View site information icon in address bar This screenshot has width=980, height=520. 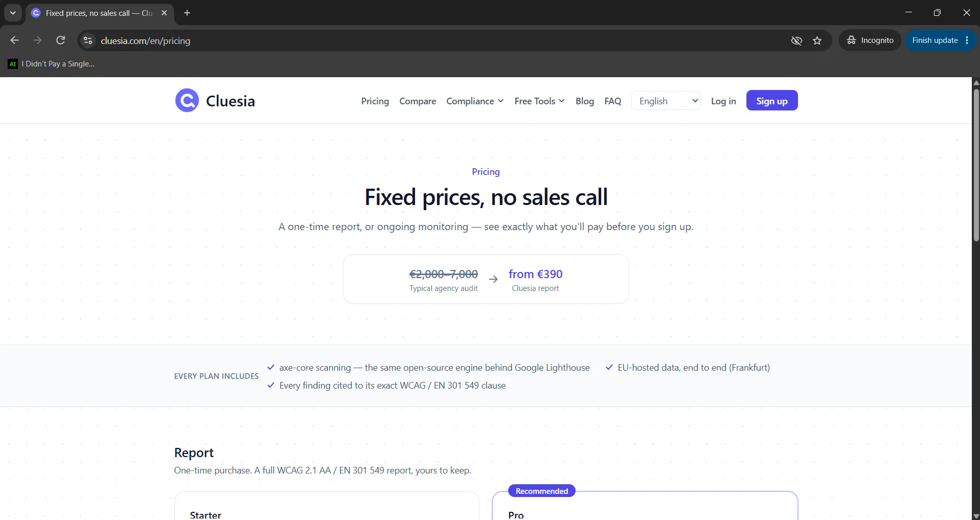click(88, 40)
